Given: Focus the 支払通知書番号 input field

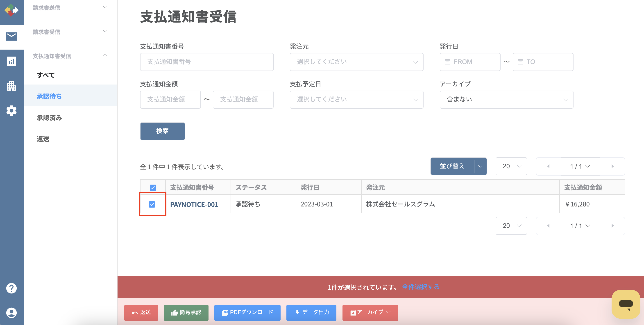Looking at the screenshot, I should pyautogui.click(x=207, y=62).
